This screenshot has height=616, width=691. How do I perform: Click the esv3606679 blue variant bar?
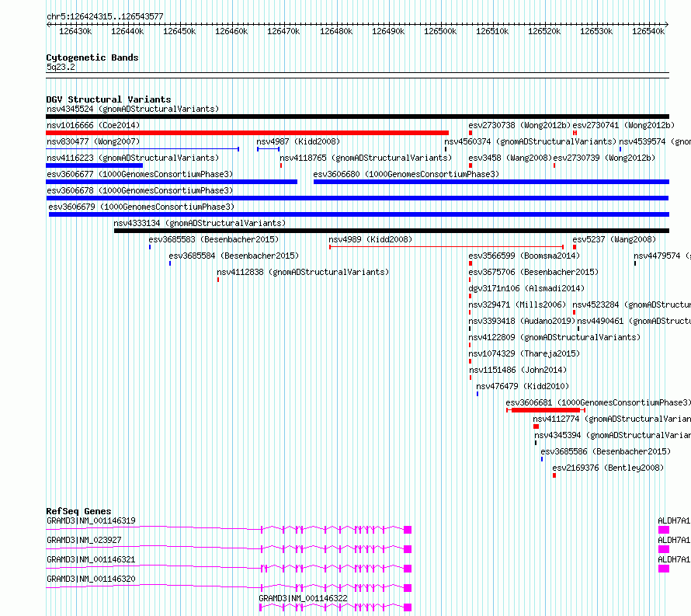coord(359,214)
